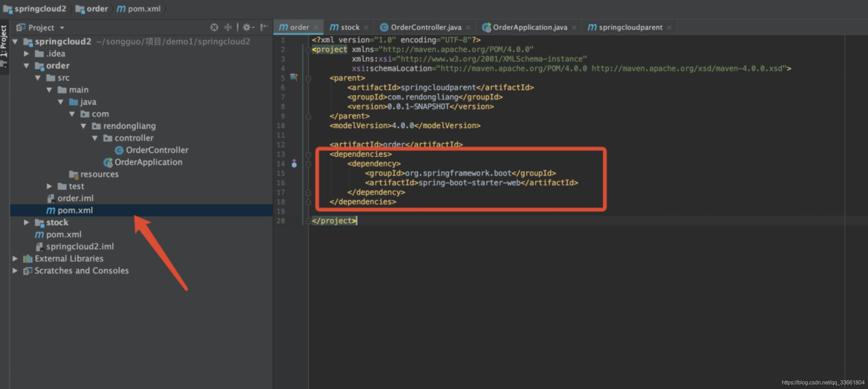This screenshot has height=389, width=868.
Task: Collapse the java source folder
Action: tap(61, 102)
